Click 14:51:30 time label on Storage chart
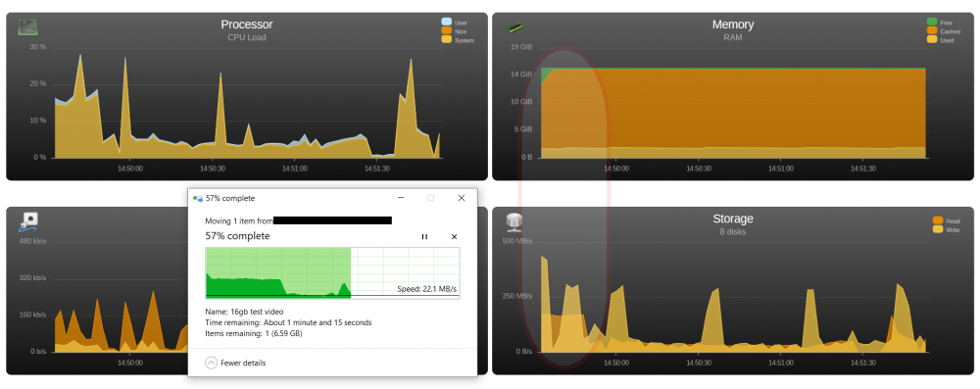The width and height of the screenshot is (980, 389). 862,363
